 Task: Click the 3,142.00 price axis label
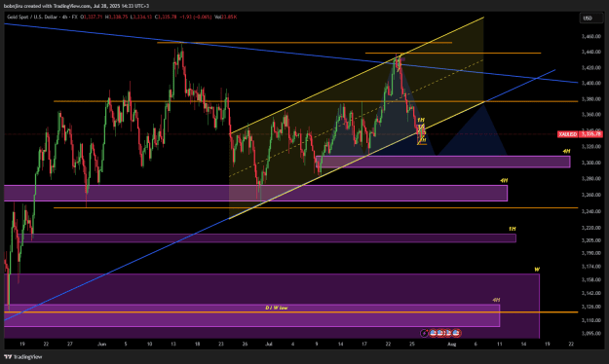[591, 293]
